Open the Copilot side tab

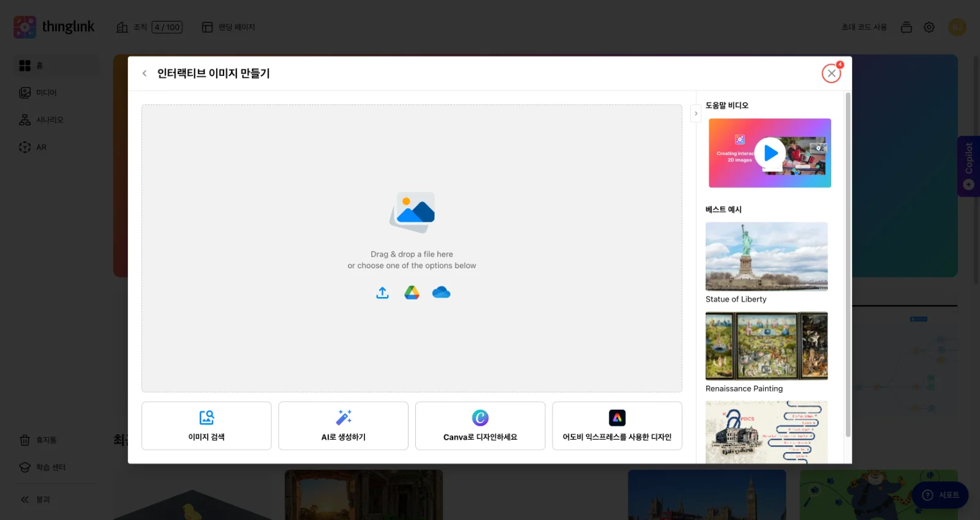(x=968, y=166)
